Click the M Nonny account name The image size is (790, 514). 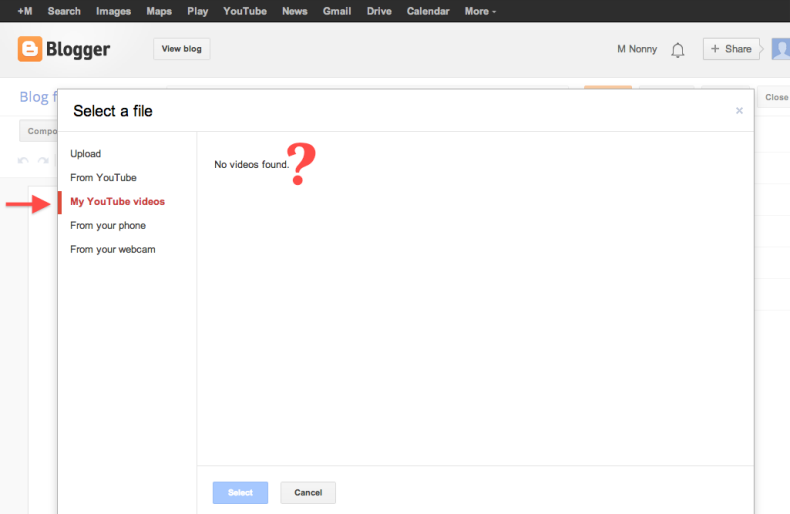(637, 49)
